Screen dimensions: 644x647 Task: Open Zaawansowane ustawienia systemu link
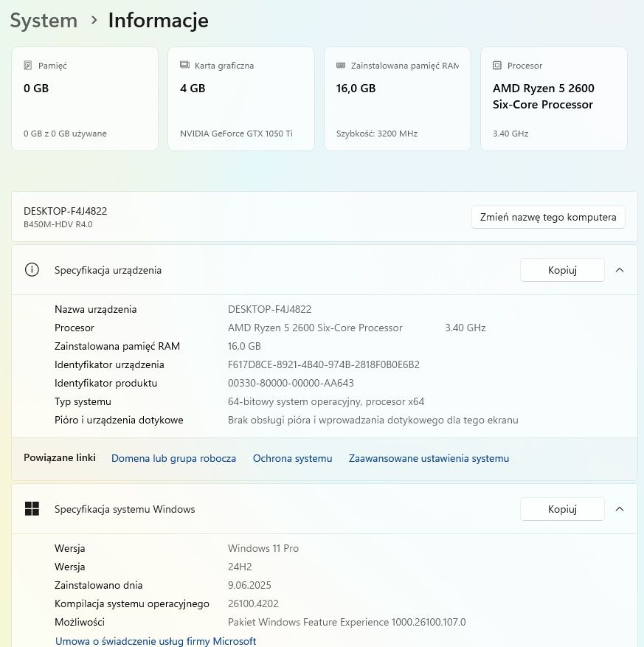429,458
